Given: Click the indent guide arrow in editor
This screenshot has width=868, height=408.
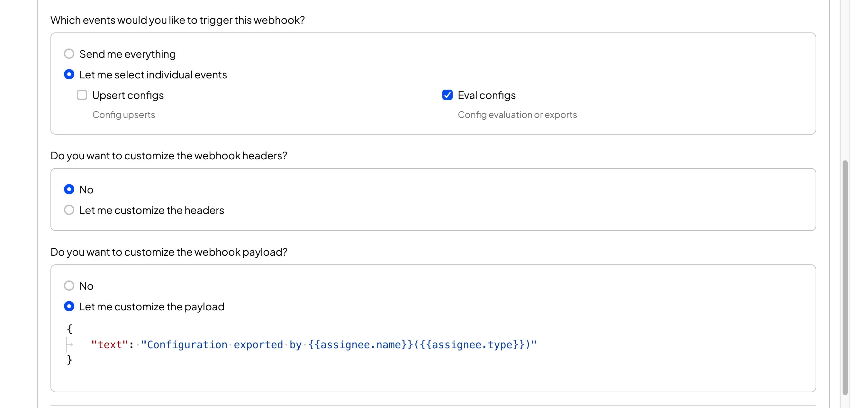Looking at the screenshot, I should [x=70, y=345].
